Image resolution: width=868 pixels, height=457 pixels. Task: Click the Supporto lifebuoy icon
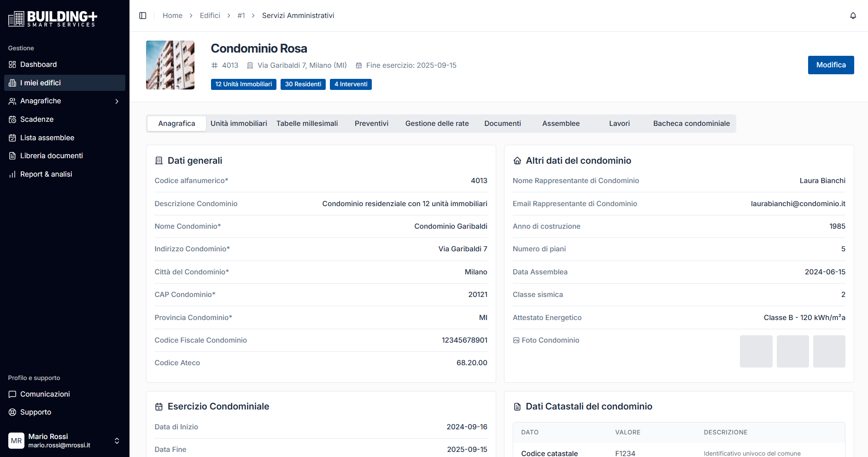click(x=12, y=412)
